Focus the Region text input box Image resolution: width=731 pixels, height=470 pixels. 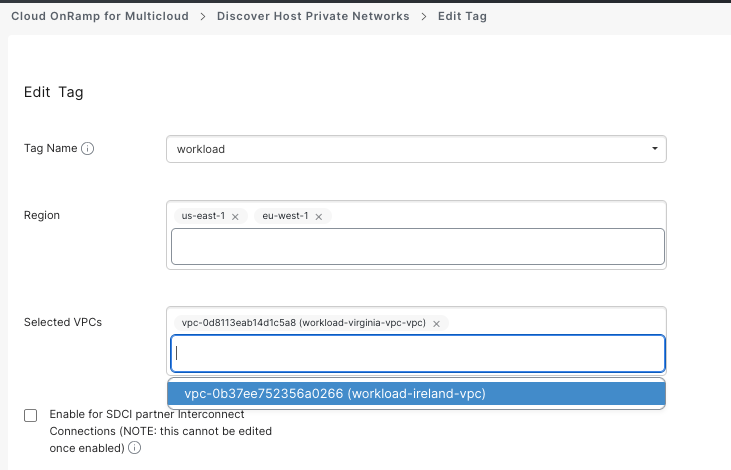point(417,246)
